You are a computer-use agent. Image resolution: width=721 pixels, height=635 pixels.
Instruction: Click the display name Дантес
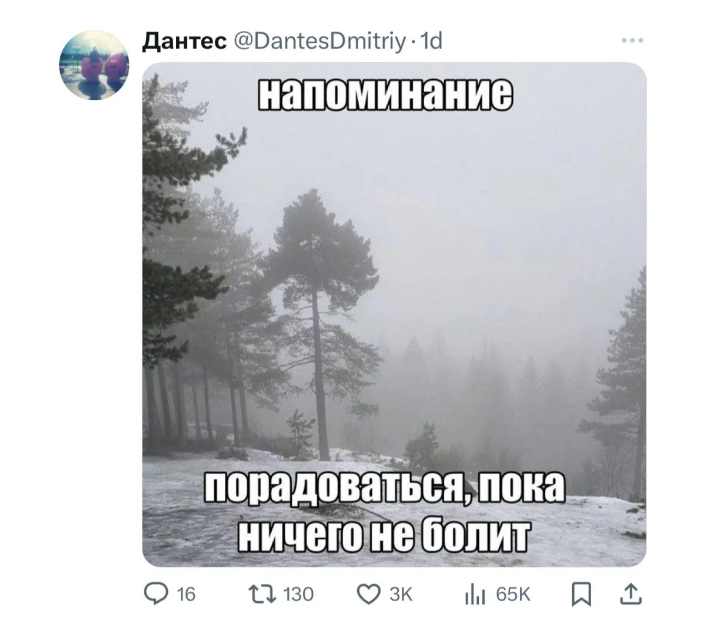(x=184, y=41)
